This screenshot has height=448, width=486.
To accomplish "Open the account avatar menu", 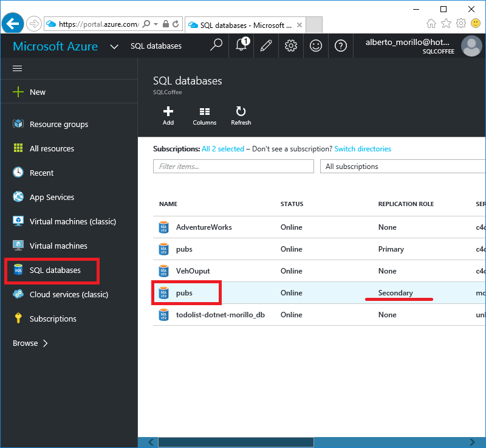I will (x=471, y=46).
